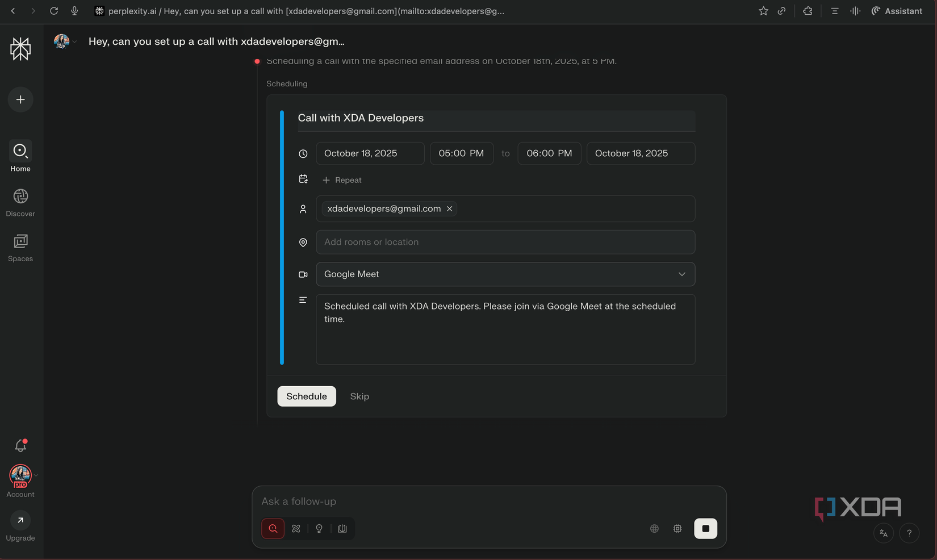Open the Account menu in the sidebar
The height and width of the screenshot is (560, 937).
[20, 482]
